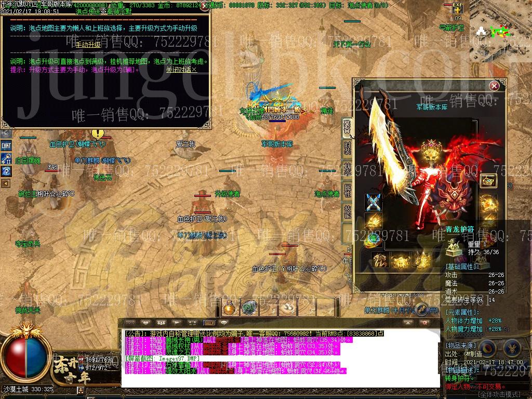Switch to the 时装 fashion tab
This screenshot has height=399, width=532.
347,149
